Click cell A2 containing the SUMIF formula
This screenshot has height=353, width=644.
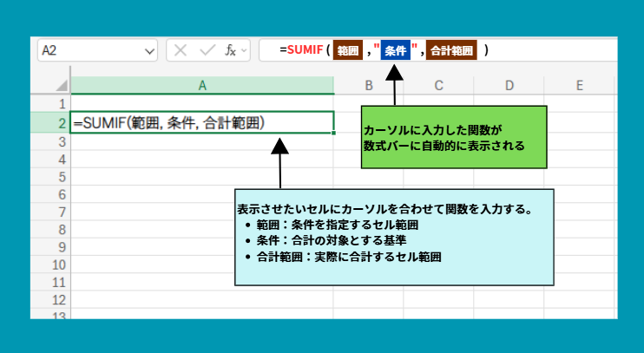point(202,123)
